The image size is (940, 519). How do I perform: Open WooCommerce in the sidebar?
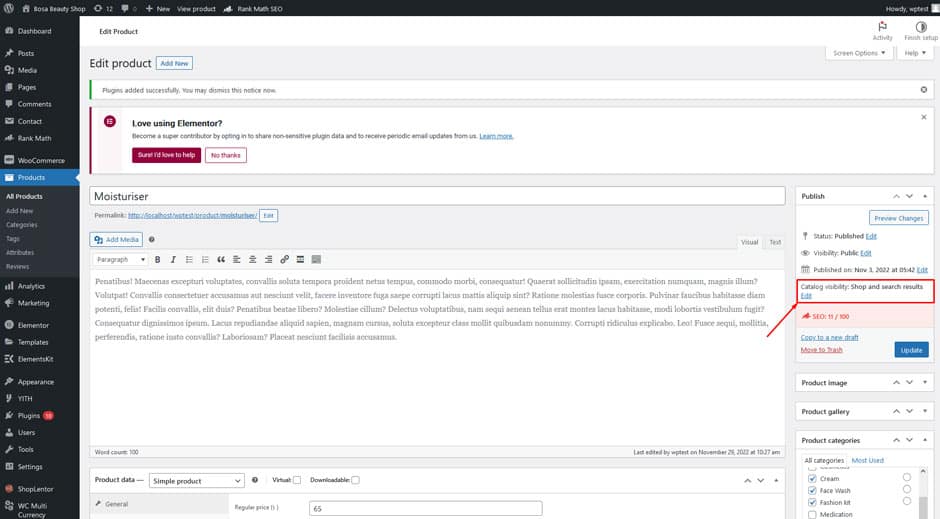coord(40,161)
